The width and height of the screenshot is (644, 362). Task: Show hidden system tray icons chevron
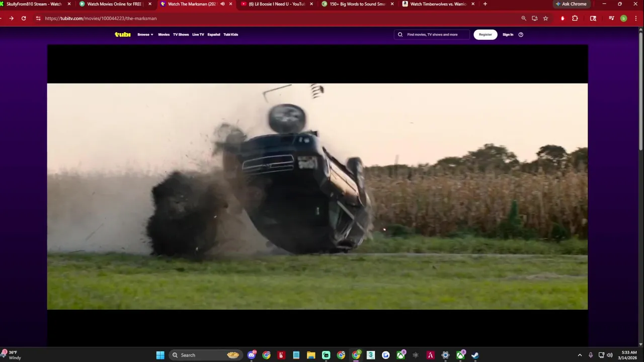coord(580,355)
